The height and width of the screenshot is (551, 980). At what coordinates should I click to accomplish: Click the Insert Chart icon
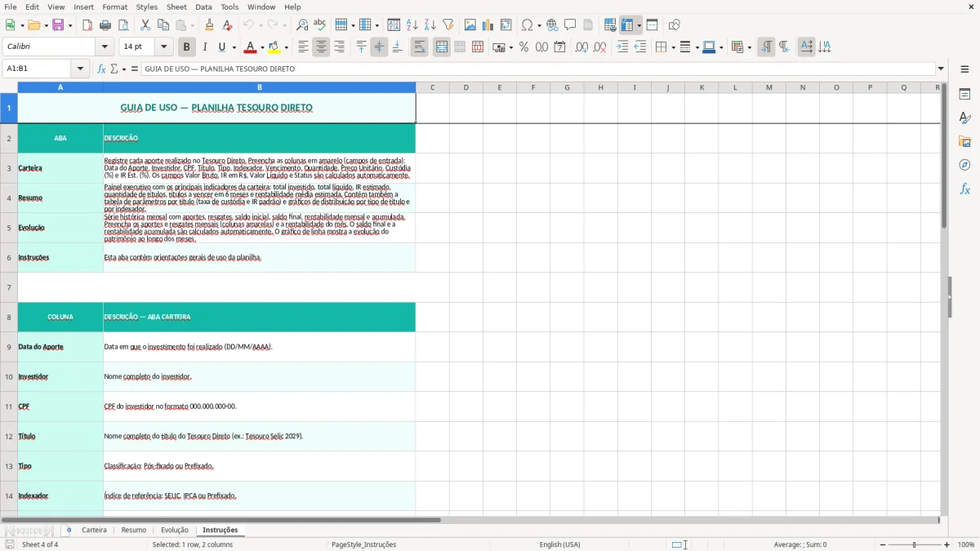[488, 25]
